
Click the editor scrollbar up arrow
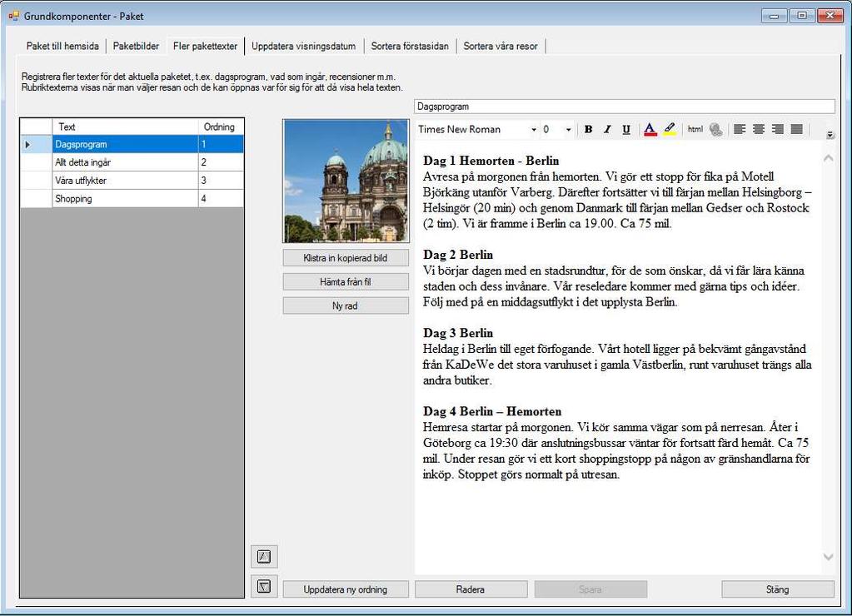(828, 158)
